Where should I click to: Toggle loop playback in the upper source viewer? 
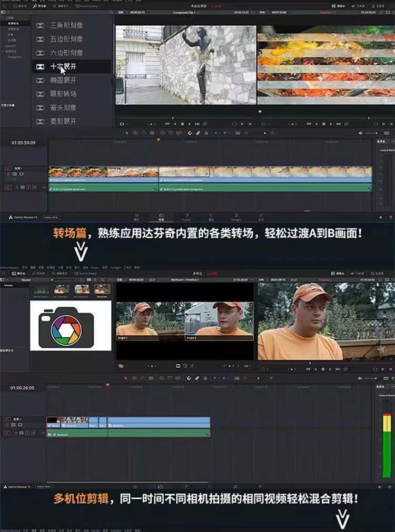pos(205,124)
